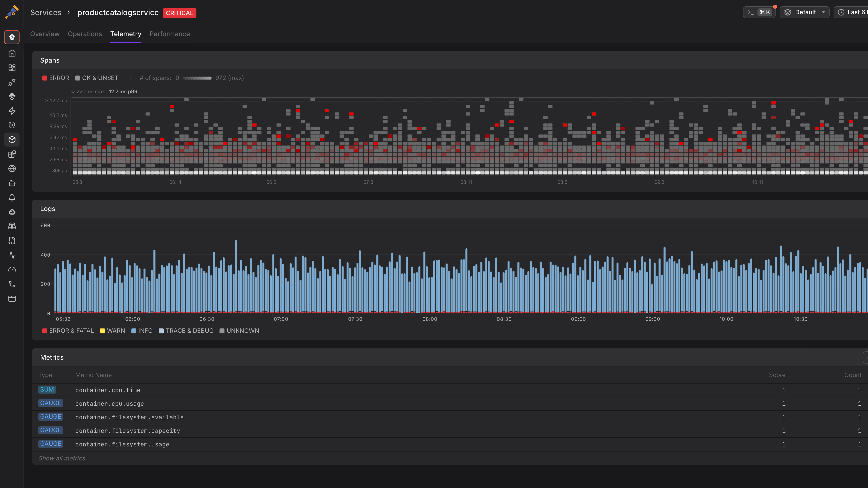Click the telescope app logo
868x488 pixels.
click(12, 12)
